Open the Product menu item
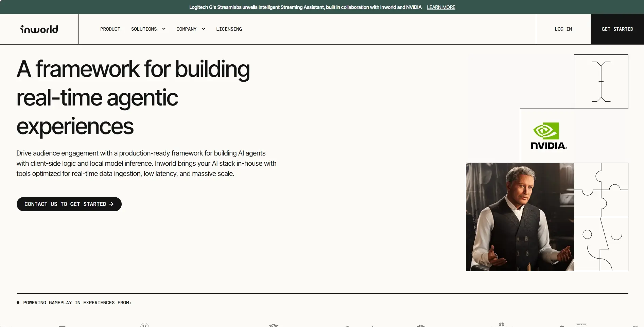Image resolution: width=644 pixels, height=327 pixels. (110, 29)
